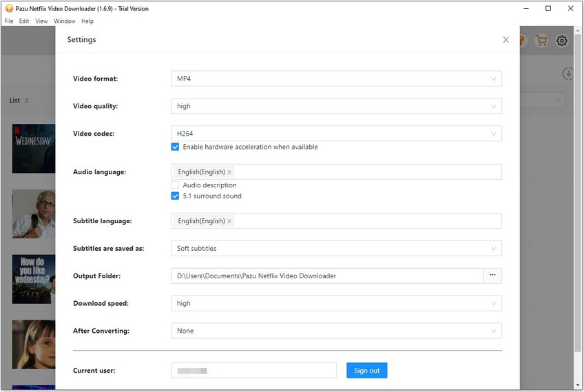584x392 pixels.
Task: Expand the Video codec dropdown
Action: (x=336, y=134)
